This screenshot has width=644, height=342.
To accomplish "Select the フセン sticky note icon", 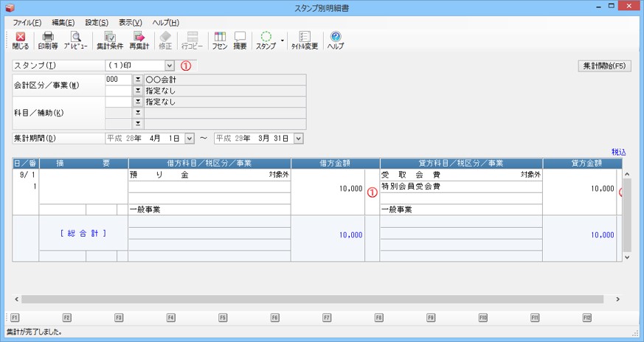I will [x=219, y=40].
